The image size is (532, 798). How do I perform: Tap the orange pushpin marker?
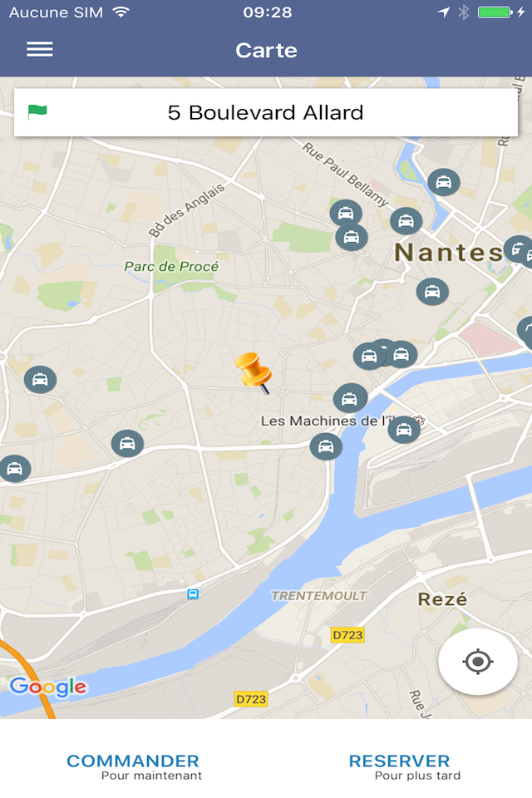(254, 373)
